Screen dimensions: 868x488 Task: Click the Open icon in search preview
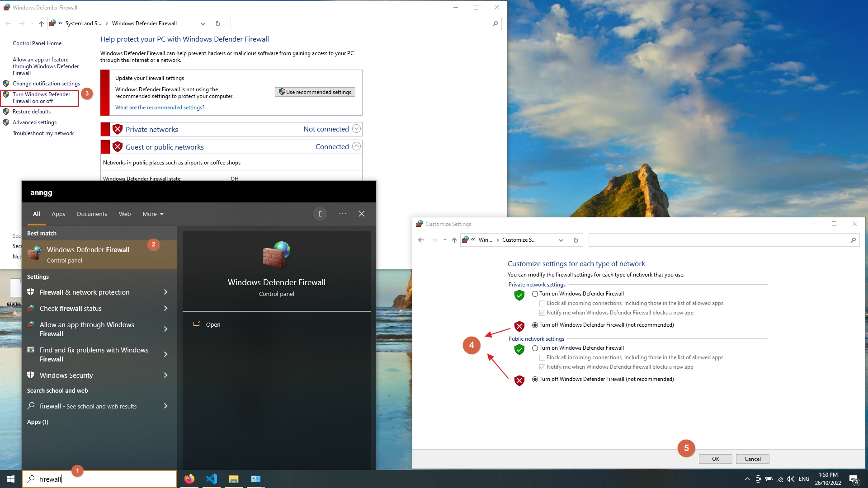[197, 324]
